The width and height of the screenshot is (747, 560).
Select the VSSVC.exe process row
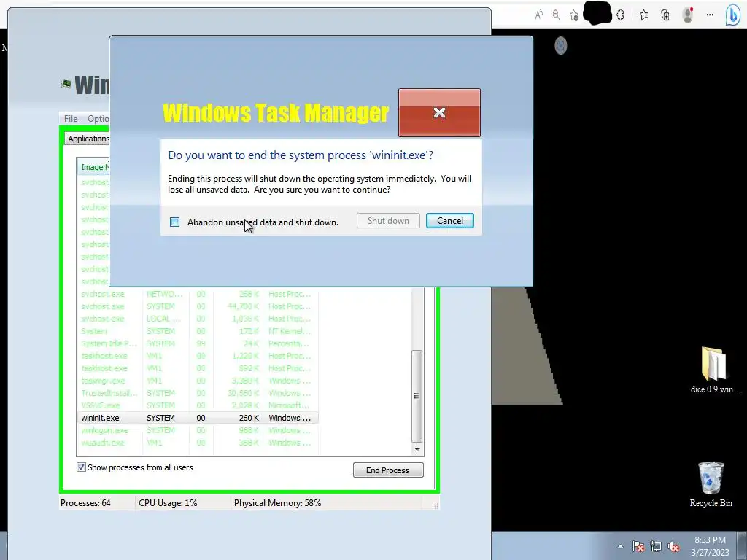coord(197,405)
